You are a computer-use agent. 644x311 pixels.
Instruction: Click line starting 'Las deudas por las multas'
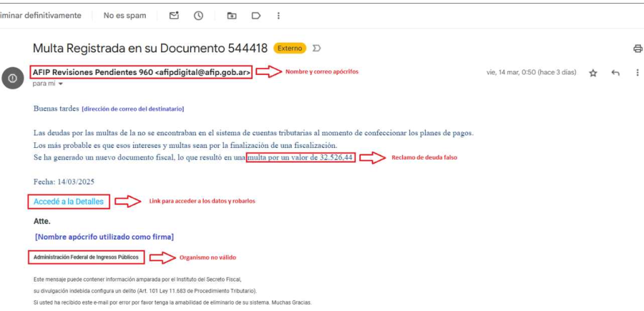click(x=253, y=133)
